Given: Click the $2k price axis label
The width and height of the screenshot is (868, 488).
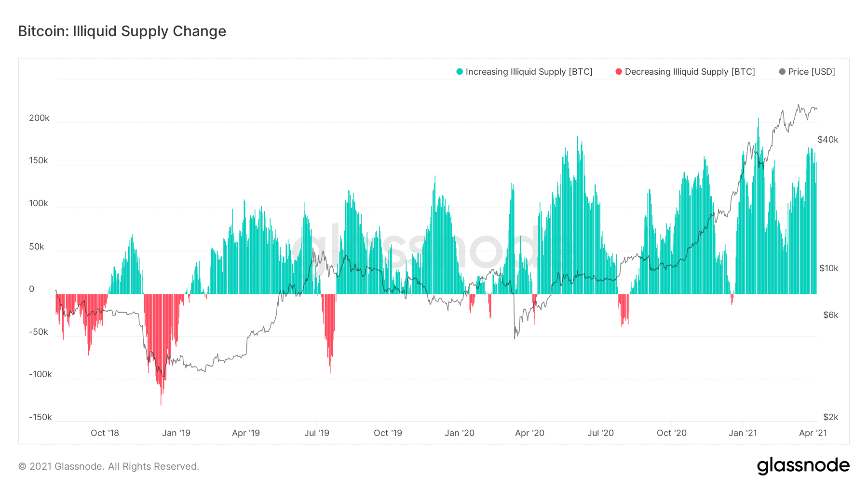Looking at the screenshot, I should click(x=830, y=417).
